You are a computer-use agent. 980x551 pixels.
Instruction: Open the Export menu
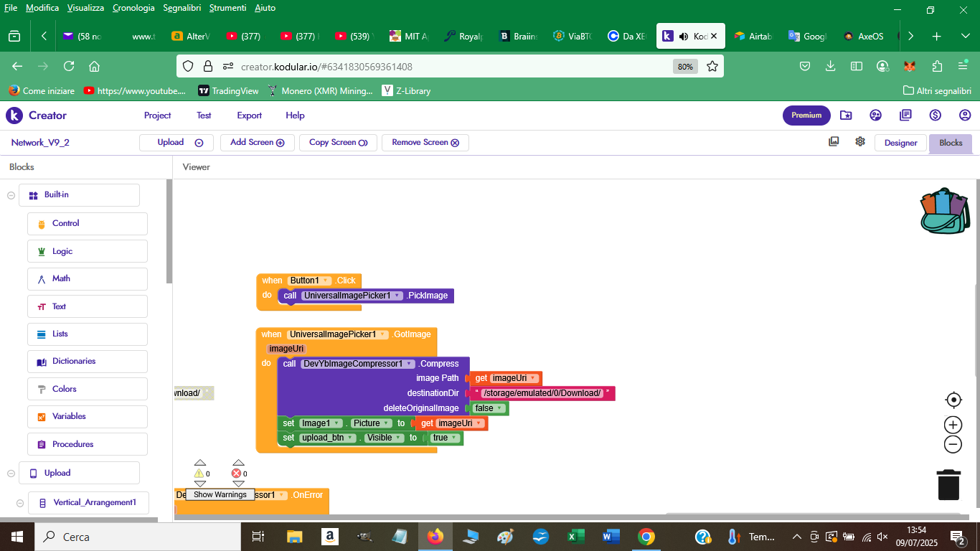[x=249, y=115]
